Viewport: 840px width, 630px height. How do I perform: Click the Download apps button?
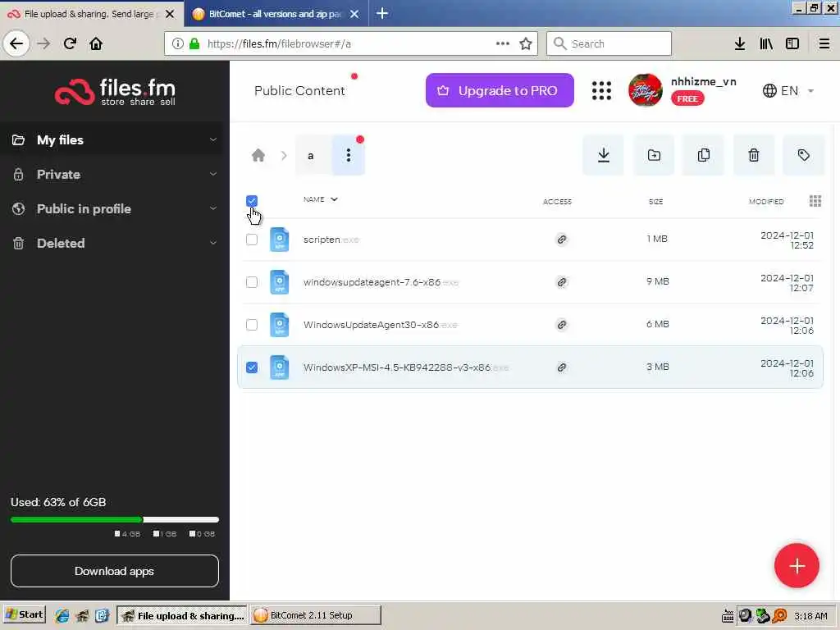pos(115,571)
